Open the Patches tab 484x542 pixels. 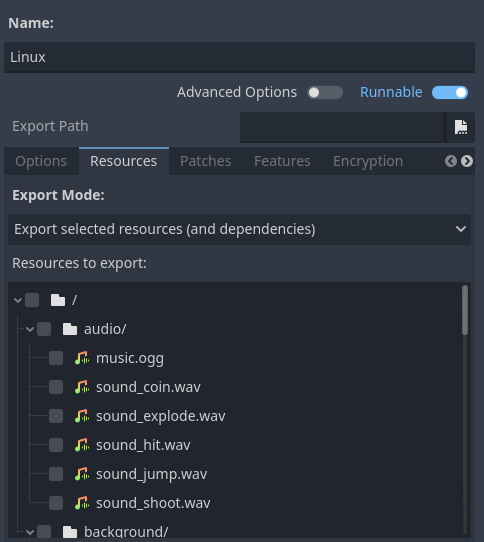tap(206, 161)
